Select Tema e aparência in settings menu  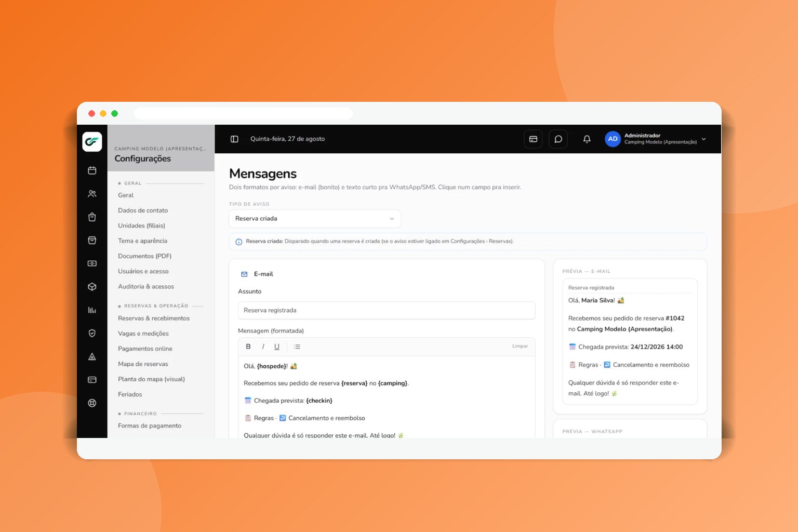click(143, 241)
